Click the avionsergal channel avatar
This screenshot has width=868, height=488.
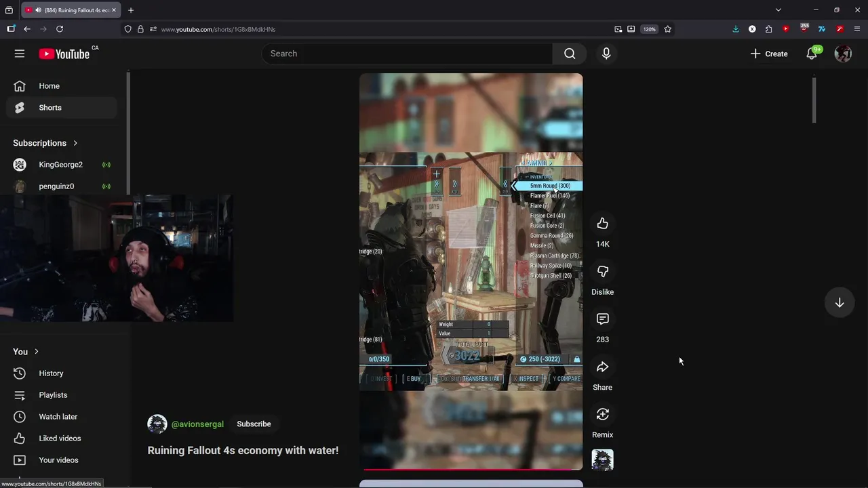[157, 424]
